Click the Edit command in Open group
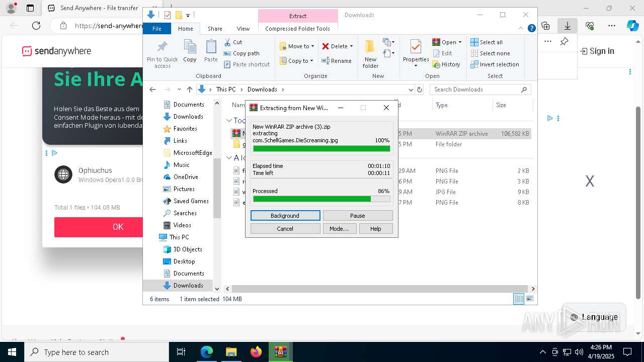Screen dimensions: 644x362 click(x=442, y=53)
